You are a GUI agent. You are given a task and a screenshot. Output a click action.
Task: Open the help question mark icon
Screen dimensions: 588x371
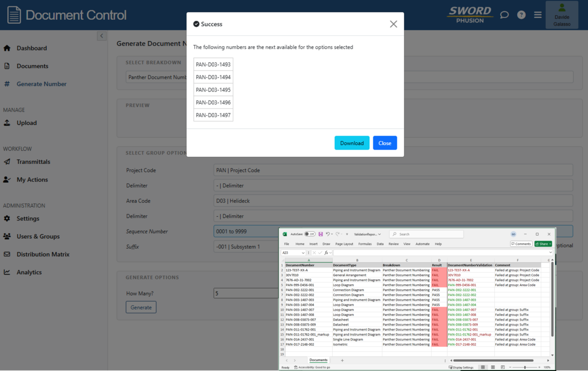click(521, 15)
